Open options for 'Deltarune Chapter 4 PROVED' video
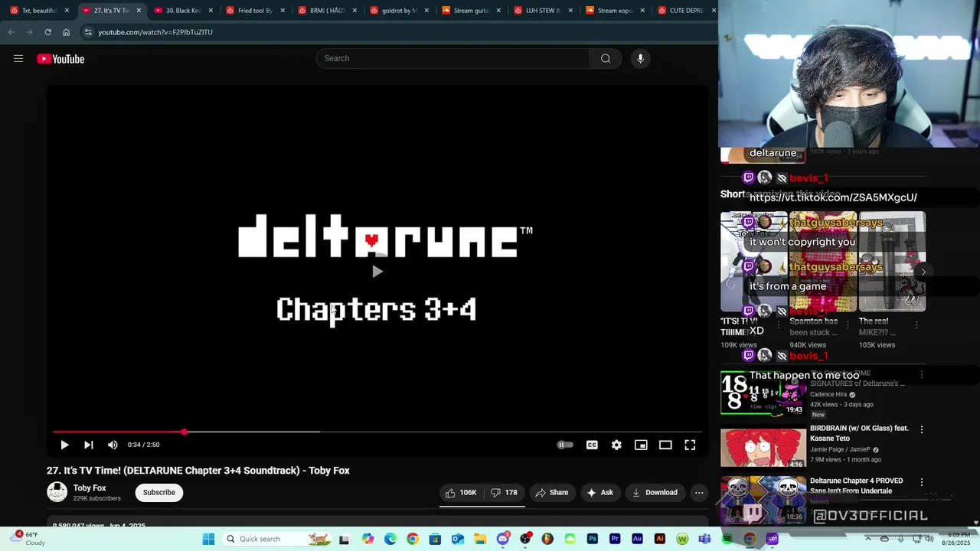Viewport: 980px width, 551px height. tap(922, 483)
